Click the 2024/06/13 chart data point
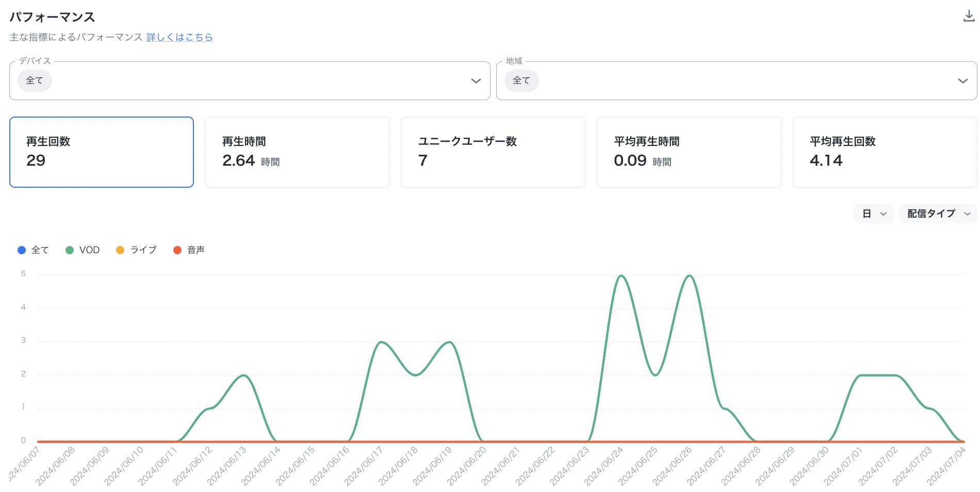The height and width of the screenshot is (492, 980). [x=243, y=375]
